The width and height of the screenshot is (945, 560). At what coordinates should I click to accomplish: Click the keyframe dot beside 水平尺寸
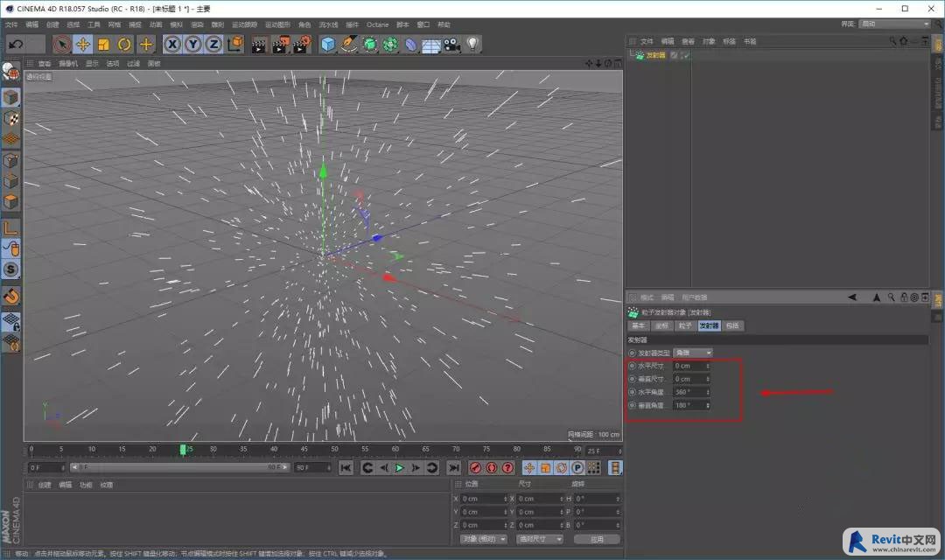tap(632, 366)
